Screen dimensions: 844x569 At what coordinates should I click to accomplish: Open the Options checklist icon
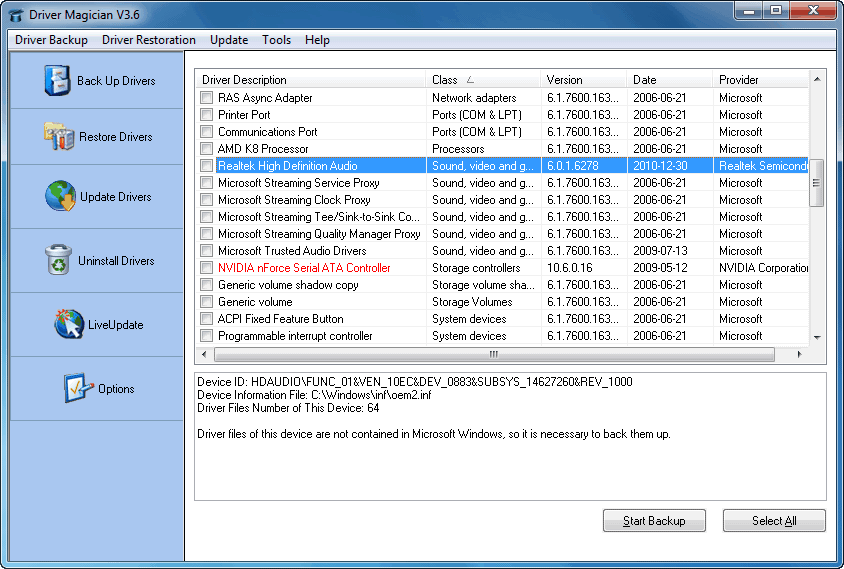(x=78, y=389)
